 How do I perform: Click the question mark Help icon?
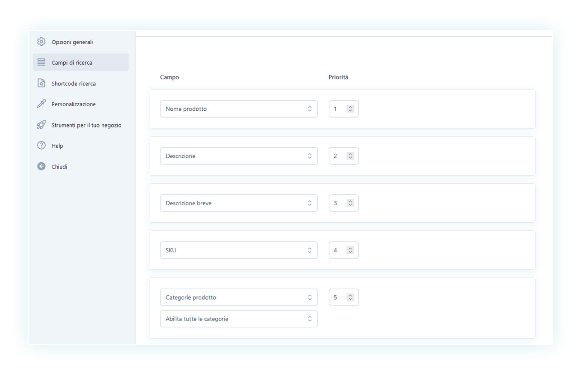41,146
